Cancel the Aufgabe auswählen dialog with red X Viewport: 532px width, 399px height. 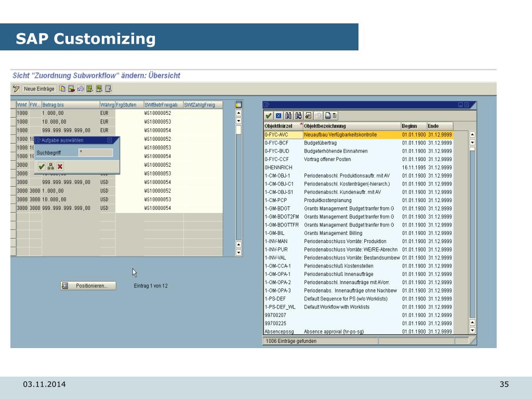60,167
